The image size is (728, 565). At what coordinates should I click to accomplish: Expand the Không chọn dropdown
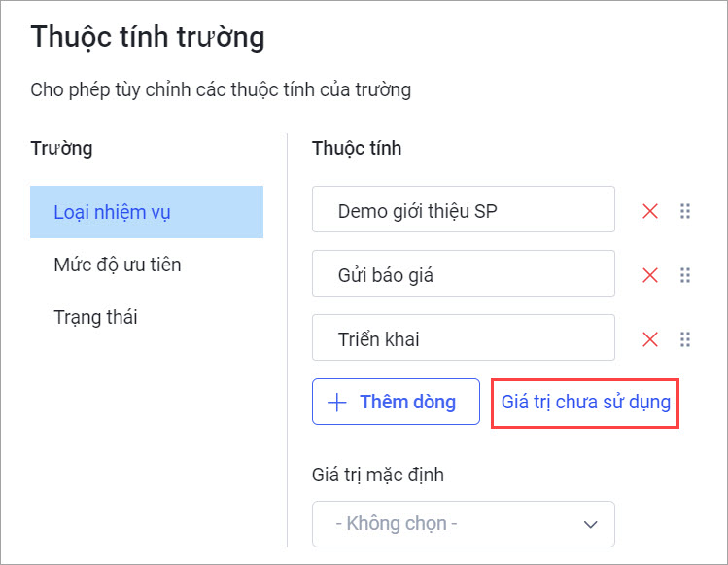click(464, 524)
